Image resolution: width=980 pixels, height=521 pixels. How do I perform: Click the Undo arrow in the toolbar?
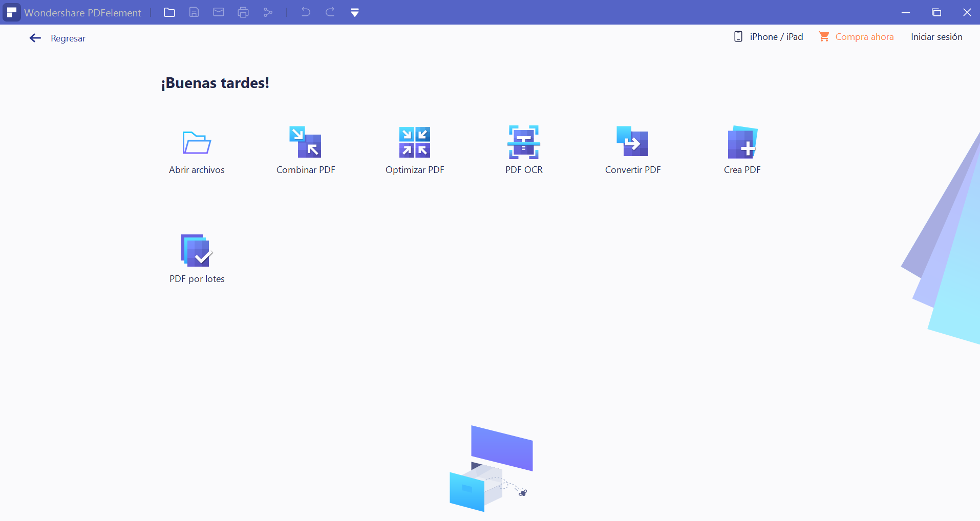click(x=306, y=12)
